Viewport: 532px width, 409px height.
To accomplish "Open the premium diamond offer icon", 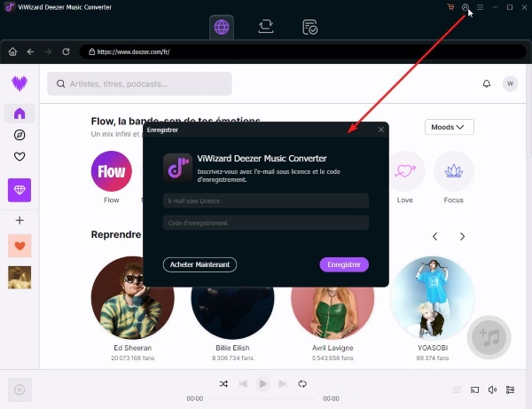I will 20,190.
